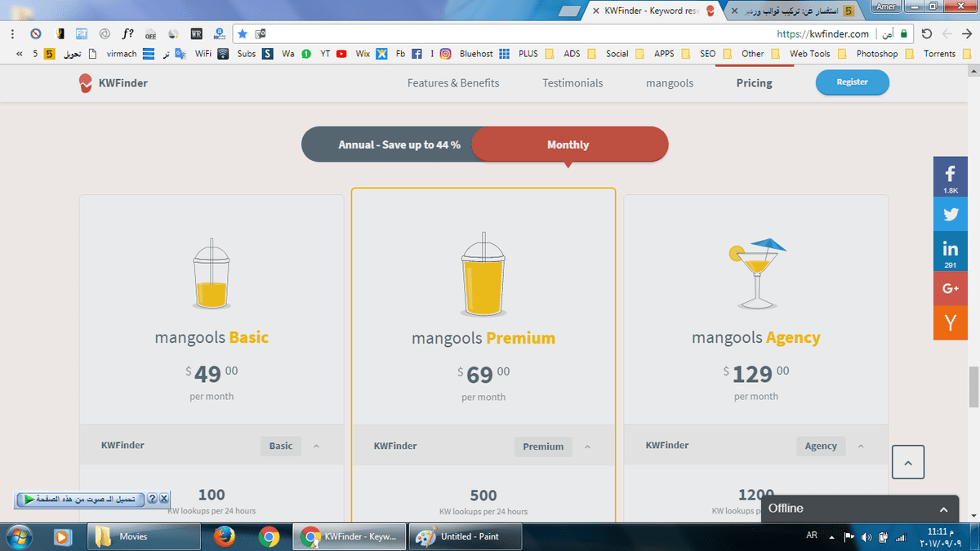The image size is (980, 551).
Task: Click the taskbar clock showing 11:11
Action: coord(942,537)
